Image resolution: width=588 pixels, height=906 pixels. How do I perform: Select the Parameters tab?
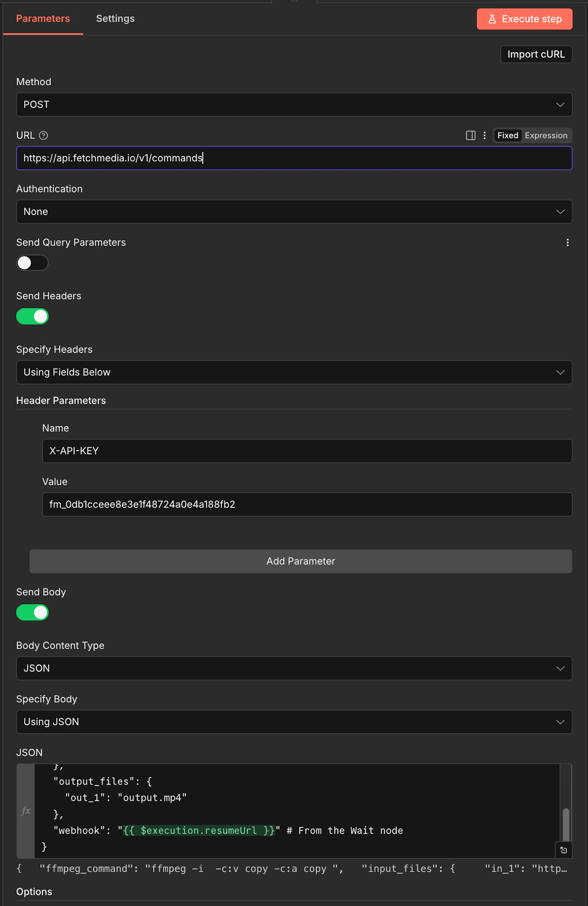(x=43, y=19)
